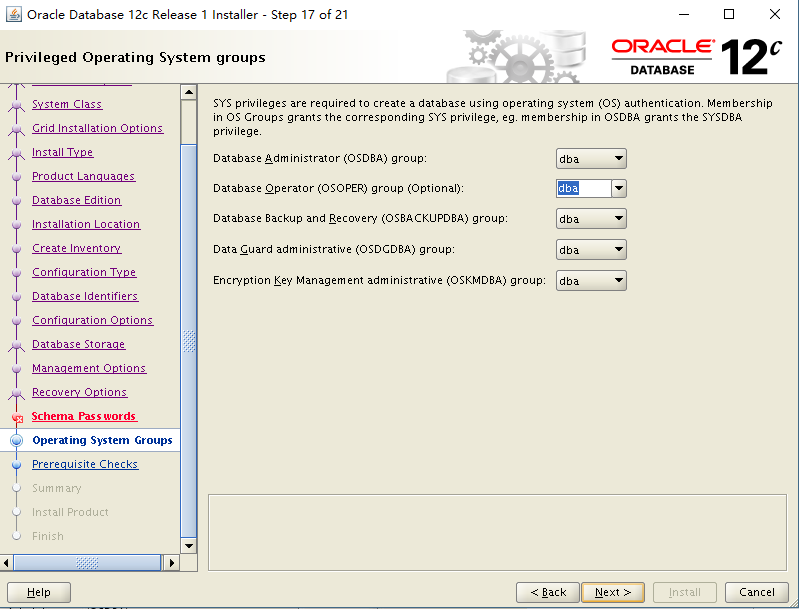The width and height of the screenshot is (799, 609).
Task: Click the steps panel scroll right arrow
Action: 172,563
